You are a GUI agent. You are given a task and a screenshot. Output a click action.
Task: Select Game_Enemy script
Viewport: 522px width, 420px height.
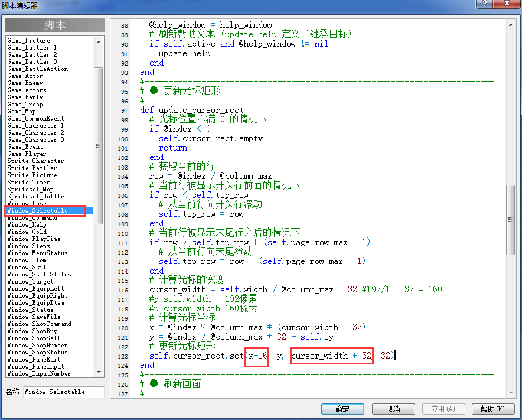tap(25, 83)
